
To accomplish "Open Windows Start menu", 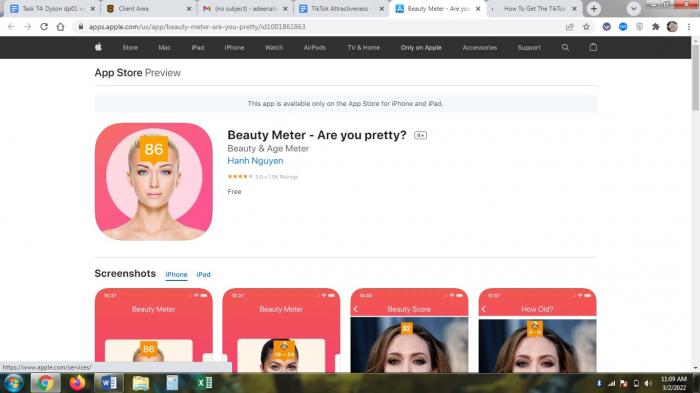I will [x=14, y=383].
